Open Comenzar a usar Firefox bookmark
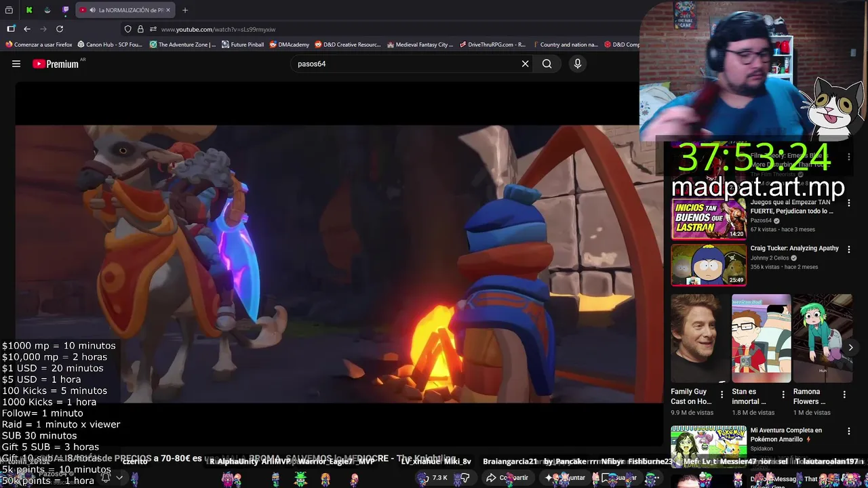 (39, 45)
